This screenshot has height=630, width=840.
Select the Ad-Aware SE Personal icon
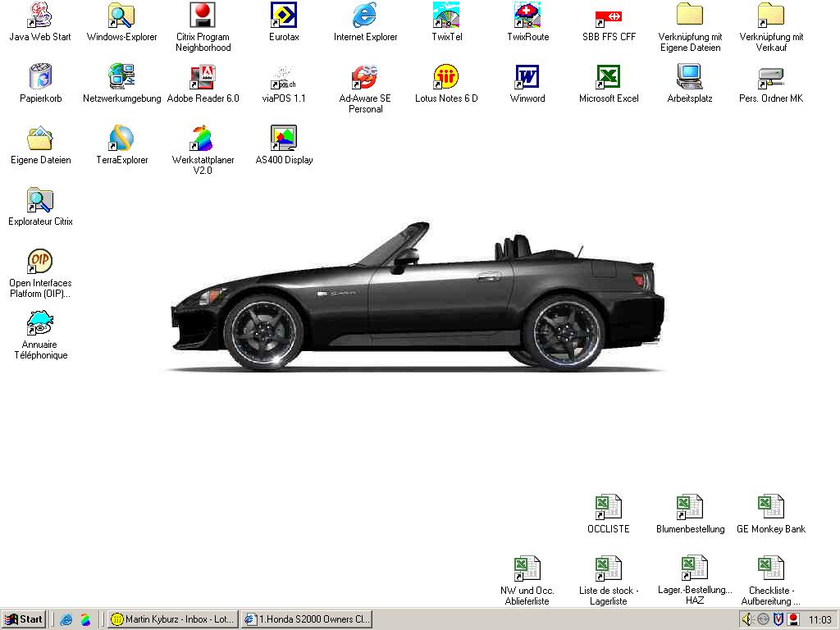tap(365, 78)
